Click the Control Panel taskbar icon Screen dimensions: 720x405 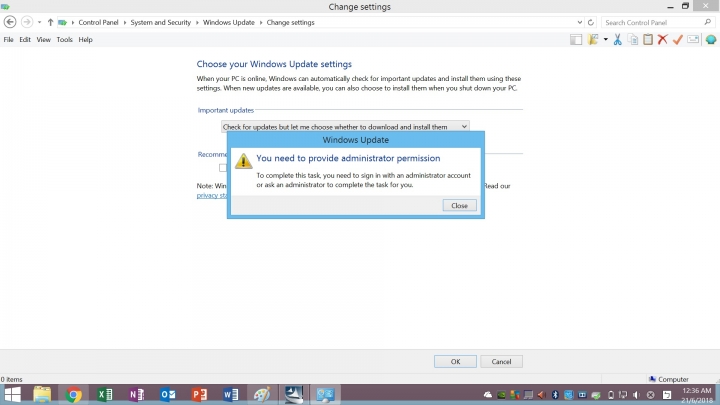click(325, 394)
